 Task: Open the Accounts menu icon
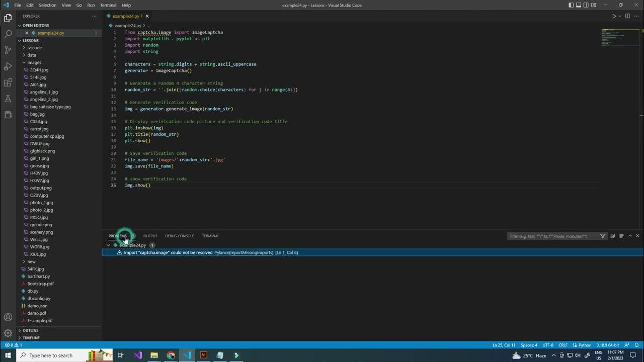tap(8, 317)
